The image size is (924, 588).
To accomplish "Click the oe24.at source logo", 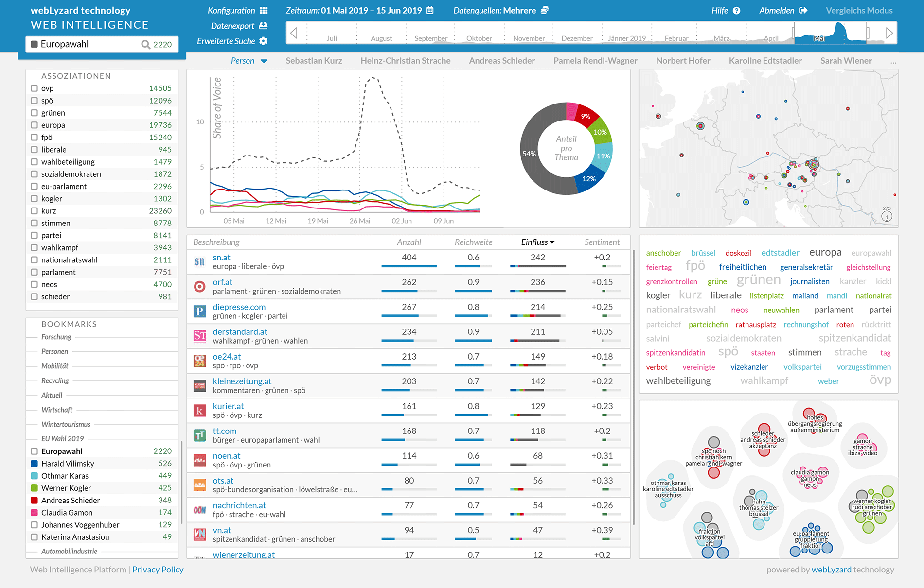I will tap(199, 361).
